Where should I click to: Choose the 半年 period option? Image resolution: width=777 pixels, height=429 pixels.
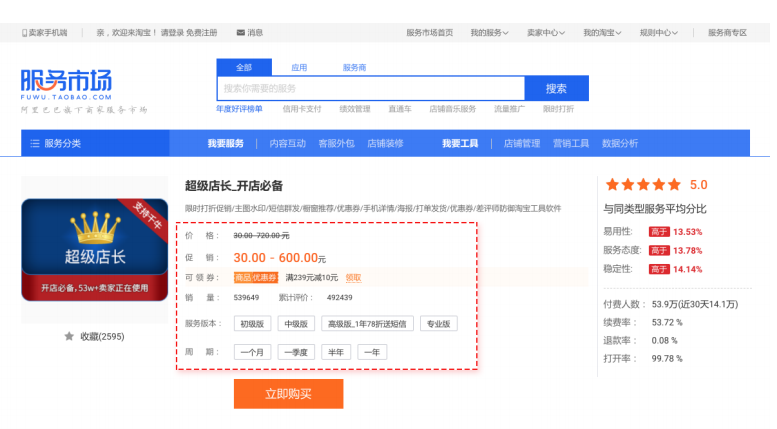point(336,352)
